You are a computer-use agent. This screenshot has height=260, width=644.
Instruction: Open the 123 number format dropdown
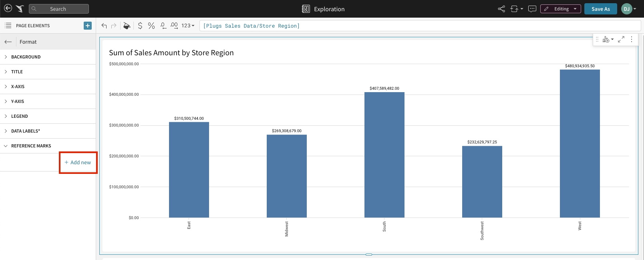tap(187, 26)
